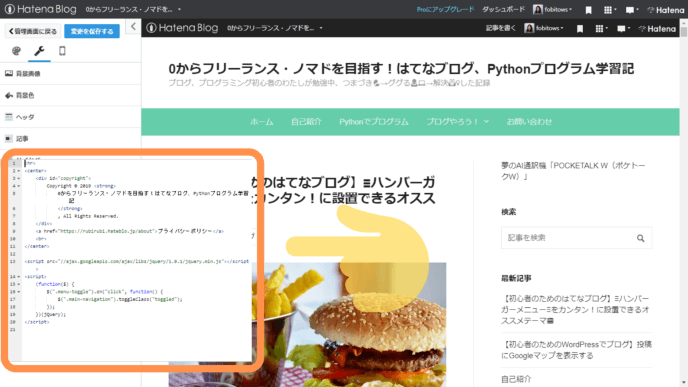The width and height of the screenshot is (688, 387).
Task: Click the blog title heading
Action: click(401, 68)
